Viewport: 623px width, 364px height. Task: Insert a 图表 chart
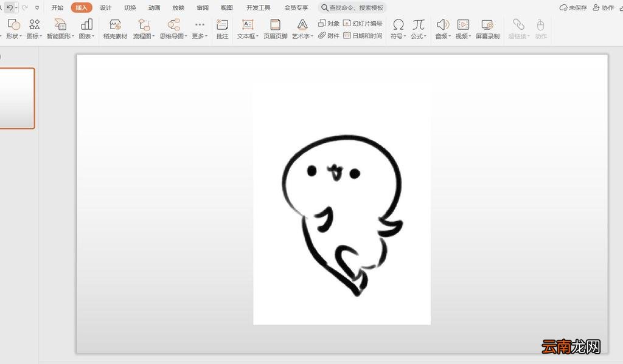(x=86, y=29)
